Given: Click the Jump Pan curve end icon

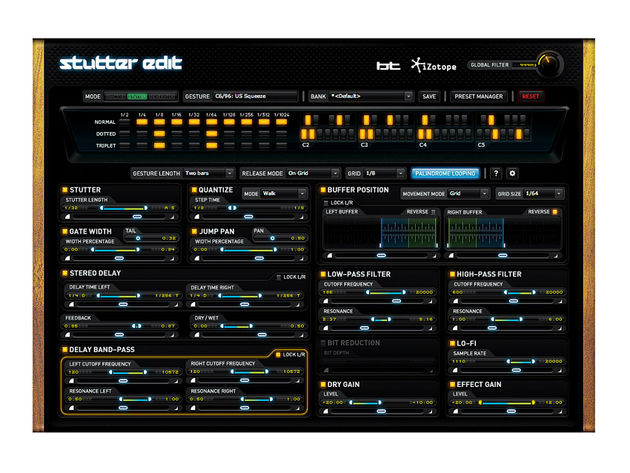Looking at the screenshot, I should point(302,258).
